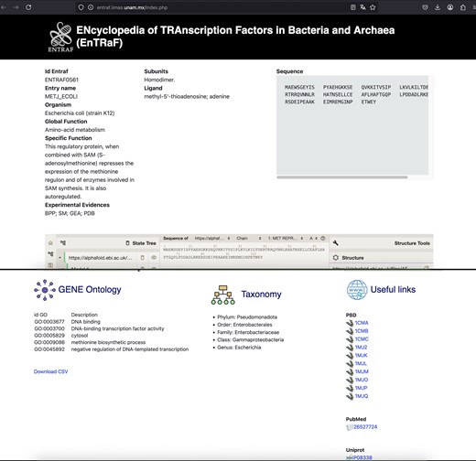The width and height of the screenshot is (476, 461).
Task: Click the Sequence text box
Action: click(352, 125)
